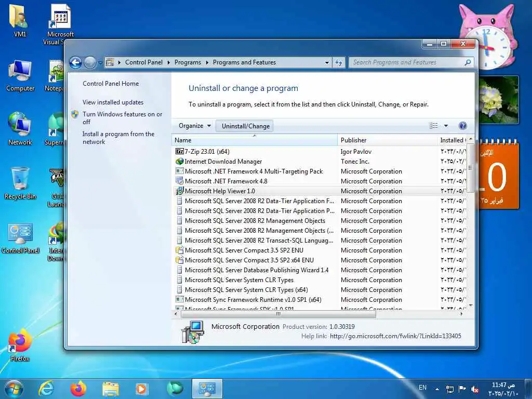Image resolution: width=532 pixels, height=399 pixels.
Task: Open Windows Explorer from taskbar
Action: click(x=111, y=389)
